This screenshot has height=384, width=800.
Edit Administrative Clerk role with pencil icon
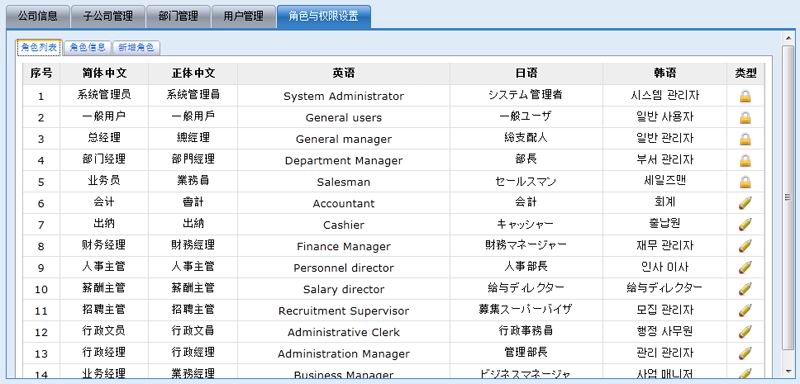click(745, 331)
